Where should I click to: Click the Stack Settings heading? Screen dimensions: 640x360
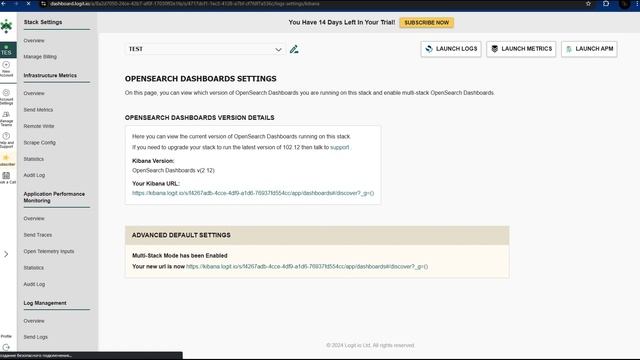pos(43,22)
